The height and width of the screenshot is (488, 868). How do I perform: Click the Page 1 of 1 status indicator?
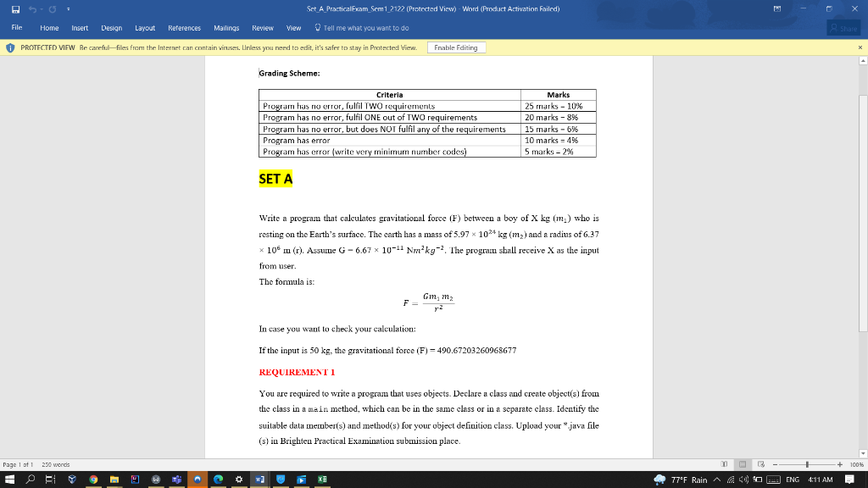[18, 465]
